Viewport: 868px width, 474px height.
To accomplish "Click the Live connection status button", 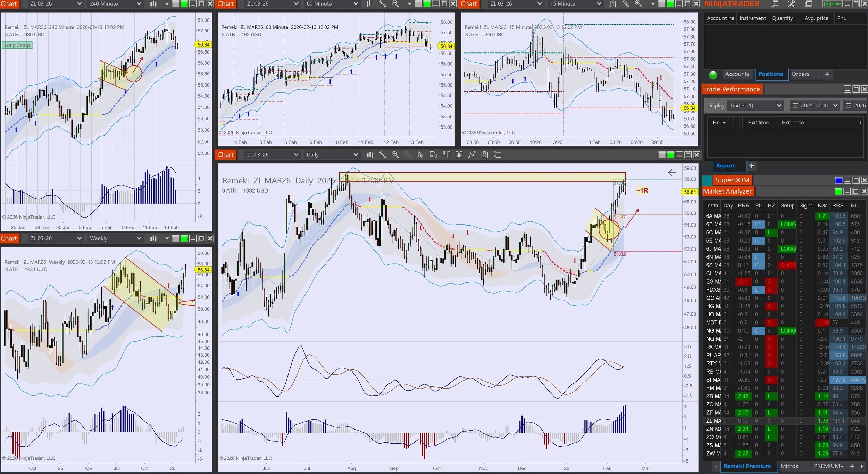I will pyautogui.click(x=833, y=4).
